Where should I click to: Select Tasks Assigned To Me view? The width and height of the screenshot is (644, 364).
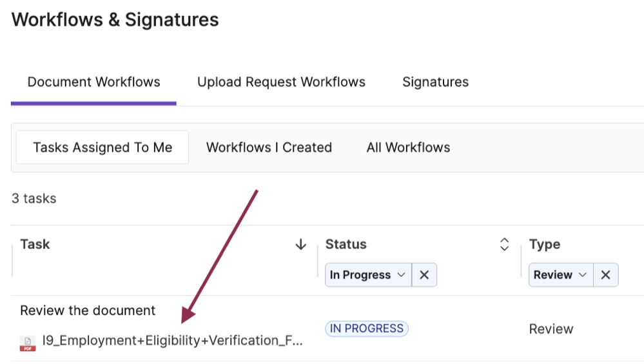102,147
